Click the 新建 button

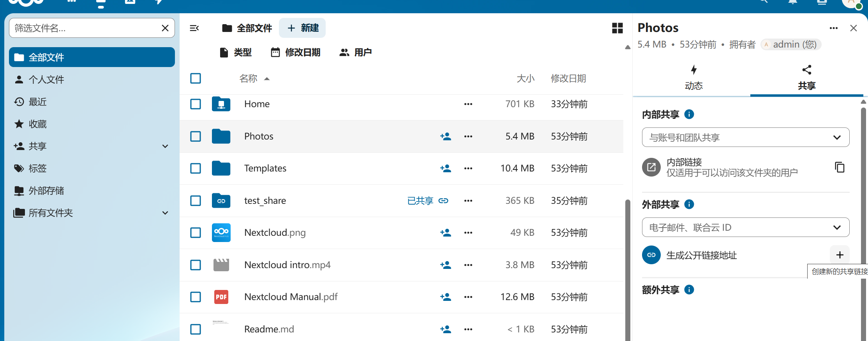(303, 28)
